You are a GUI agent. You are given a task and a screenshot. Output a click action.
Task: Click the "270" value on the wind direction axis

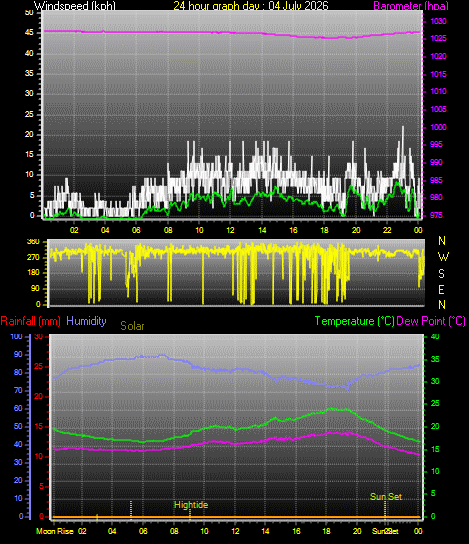click(x=33, y=258)
